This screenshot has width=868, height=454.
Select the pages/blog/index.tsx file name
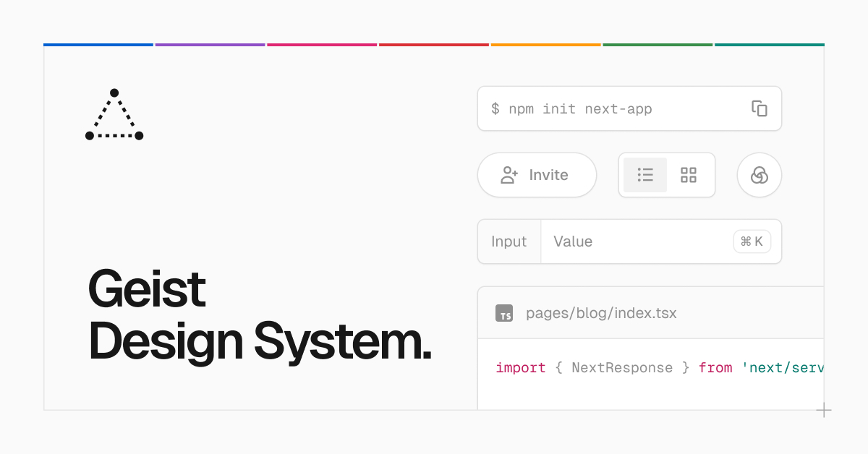(x=600, y=313)
